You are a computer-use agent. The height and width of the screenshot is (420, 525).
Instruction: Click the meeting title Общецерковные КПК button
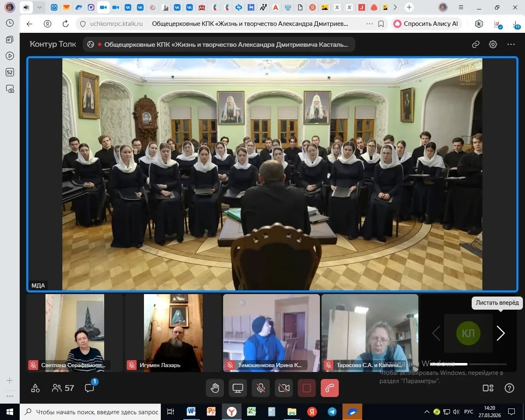tap(219, 44)
